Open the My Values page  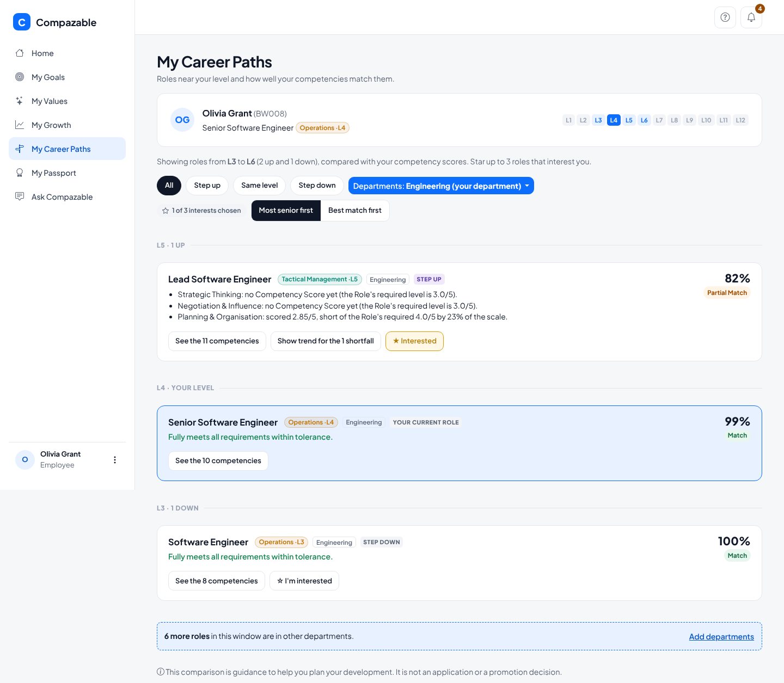(67, 101)
